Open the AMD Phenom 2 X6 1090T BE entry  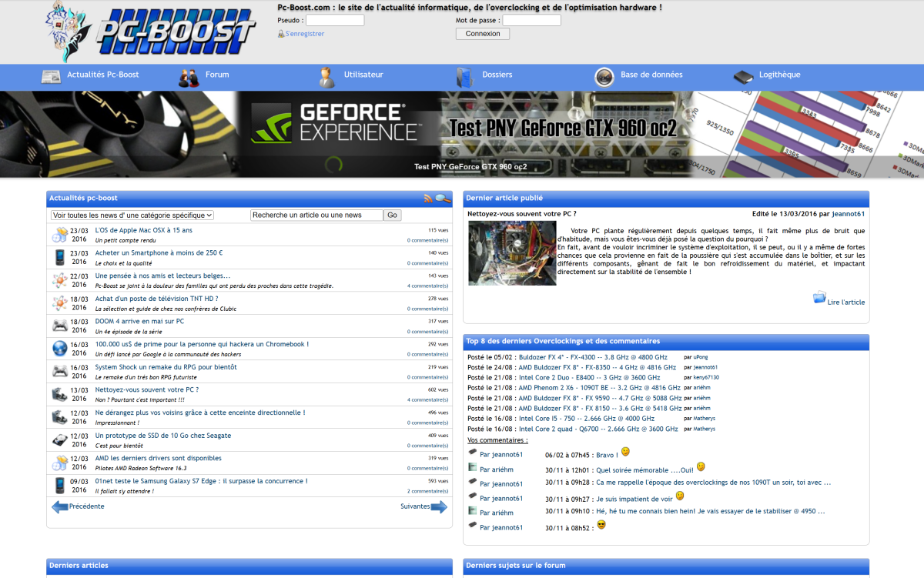(x=600, y=388)
